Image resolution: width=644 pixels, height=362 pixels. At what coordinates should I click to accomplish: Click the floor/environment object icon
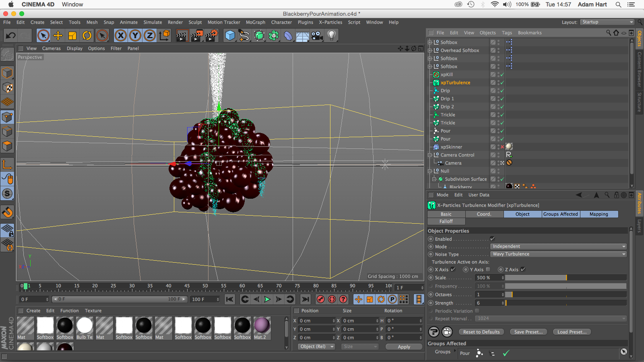click(303, 35)
